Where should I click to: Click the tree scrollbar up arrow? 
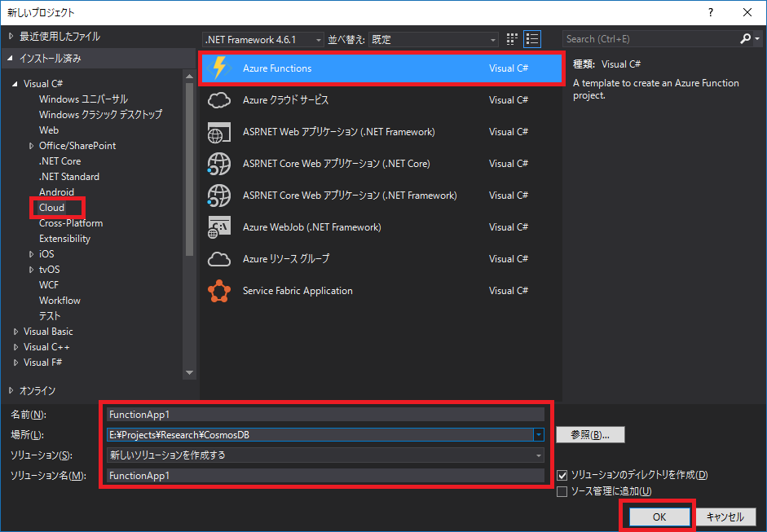click(x=189, y=76)
